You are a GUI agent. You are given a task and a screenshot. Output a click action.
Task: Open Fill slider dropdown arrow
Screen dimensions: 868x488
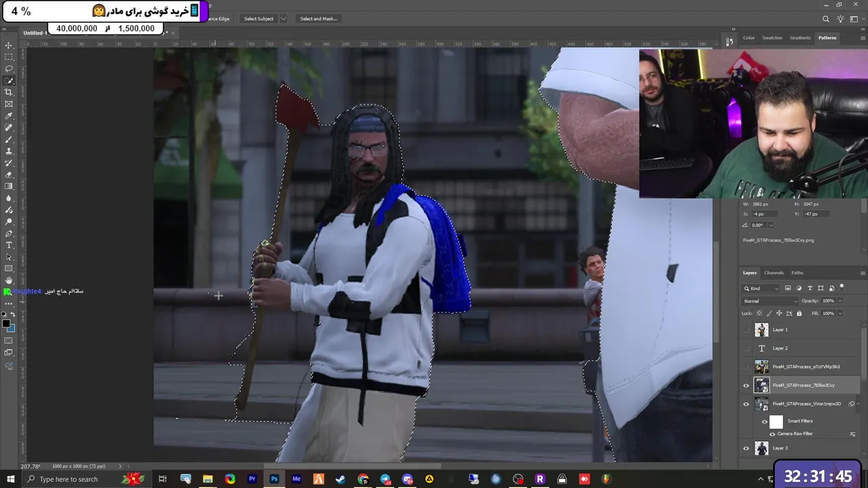840,313
